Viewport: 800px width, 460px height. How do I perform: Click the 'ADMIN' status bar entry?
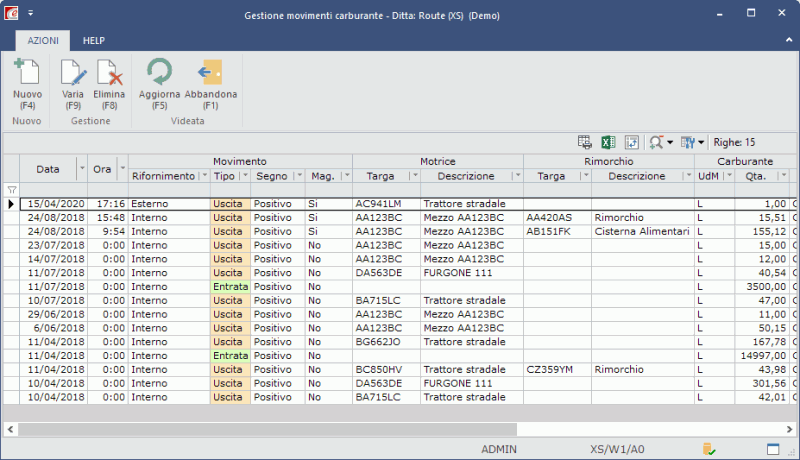pyautogui.click(x=499, y=449)
